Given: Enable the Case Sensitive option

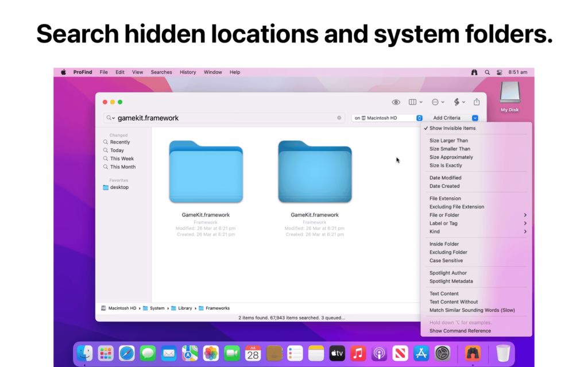Looking at the screenshot, I should (447, 260).
